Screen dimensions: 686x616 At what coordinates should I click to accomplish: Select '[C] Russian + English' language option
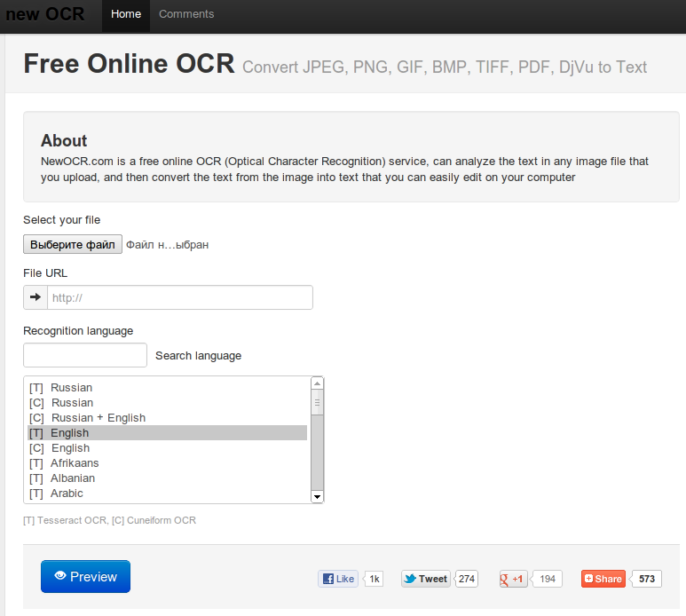[167, 418]
